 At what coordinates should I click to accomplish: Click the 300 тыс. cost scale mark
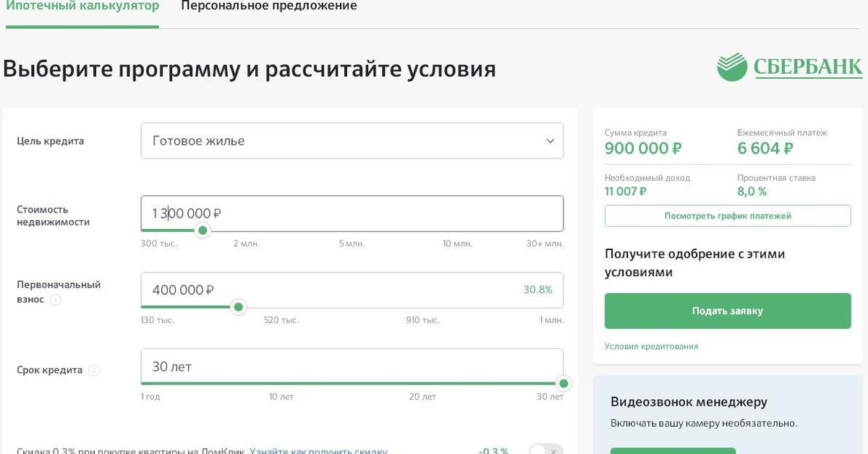click(159, 244)
